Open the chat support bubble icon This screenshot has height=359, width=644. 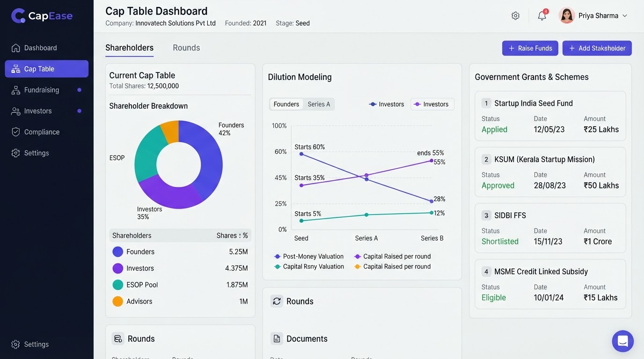pos(622,341)
